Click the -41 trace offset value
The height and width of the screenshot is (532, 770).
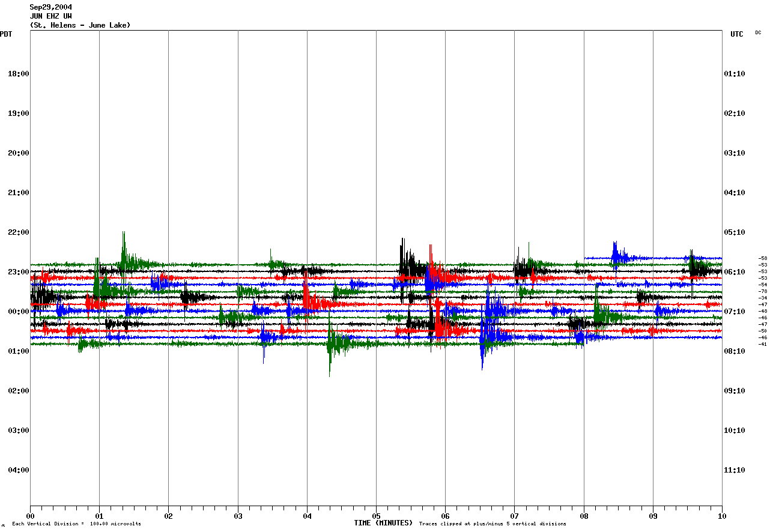coord(763,344)
